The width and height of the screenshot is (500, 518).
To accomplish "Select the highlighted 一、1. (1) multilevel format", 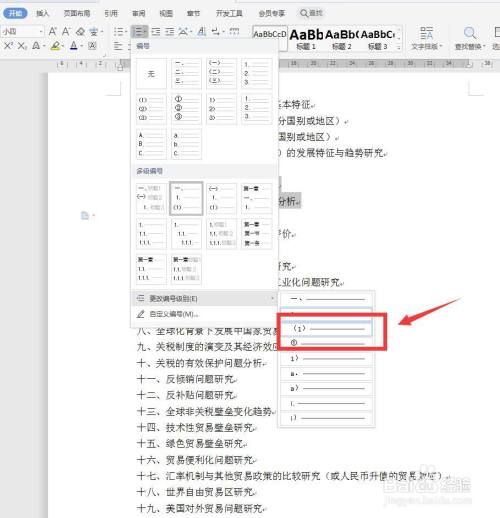I will [x=186, y=198].
